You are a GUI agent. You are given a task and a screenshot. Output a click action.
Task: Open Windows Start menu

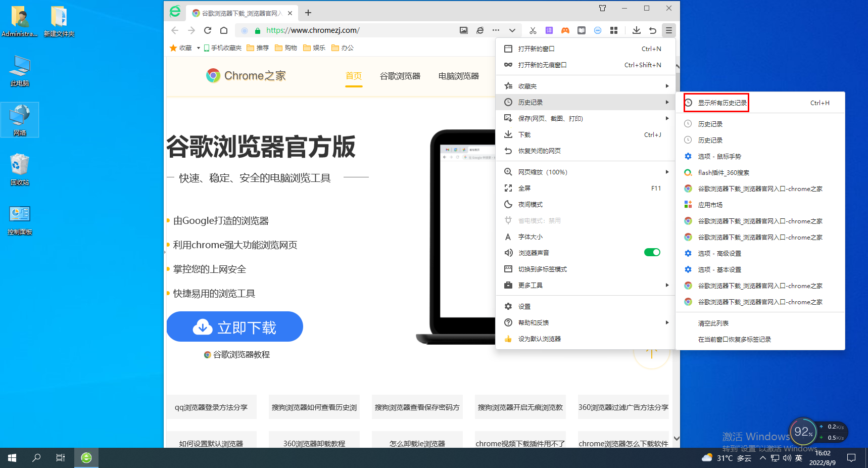(x=12, y=458)
